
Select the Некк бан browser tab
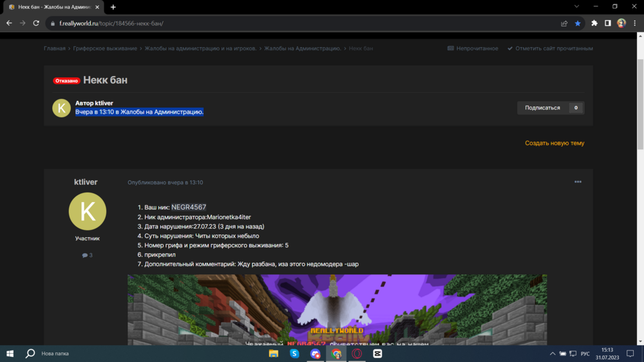[x=53, y=7]
